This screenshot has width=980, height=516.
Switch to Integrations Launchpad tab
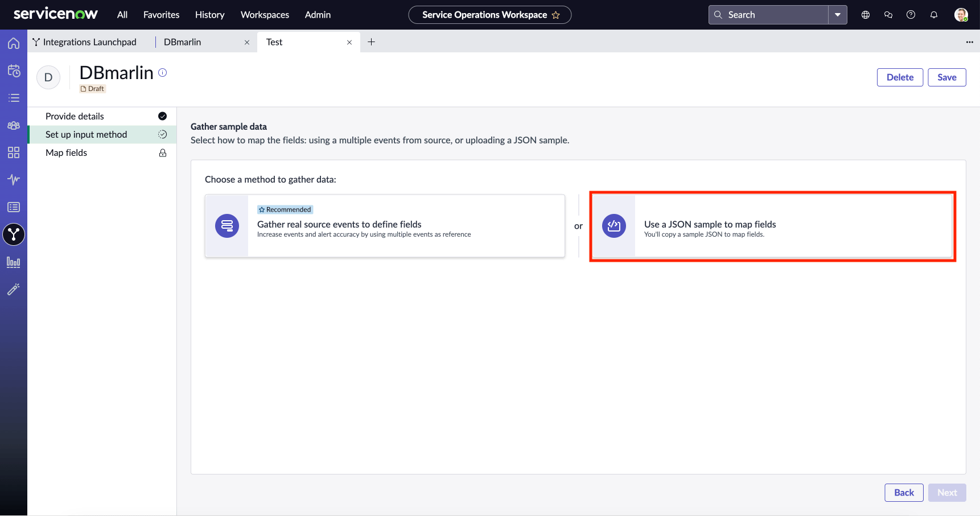tap(90, 42)
